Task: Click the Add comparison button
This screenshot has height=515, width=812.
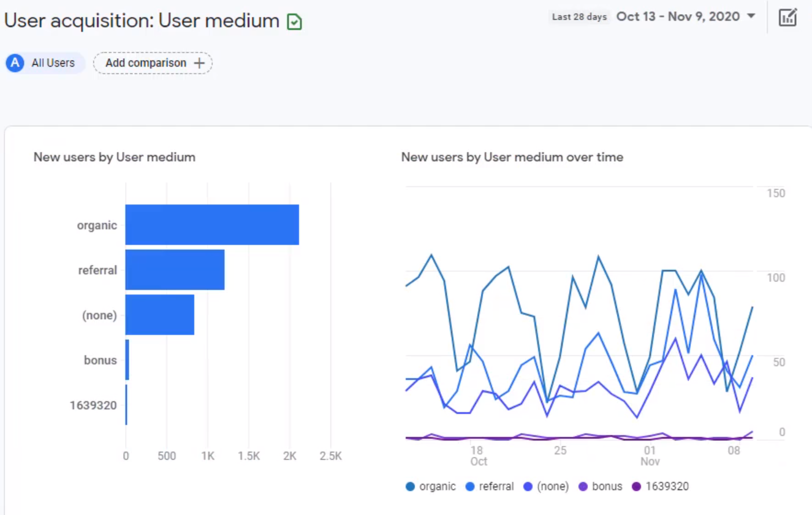Action: point(152,62)
